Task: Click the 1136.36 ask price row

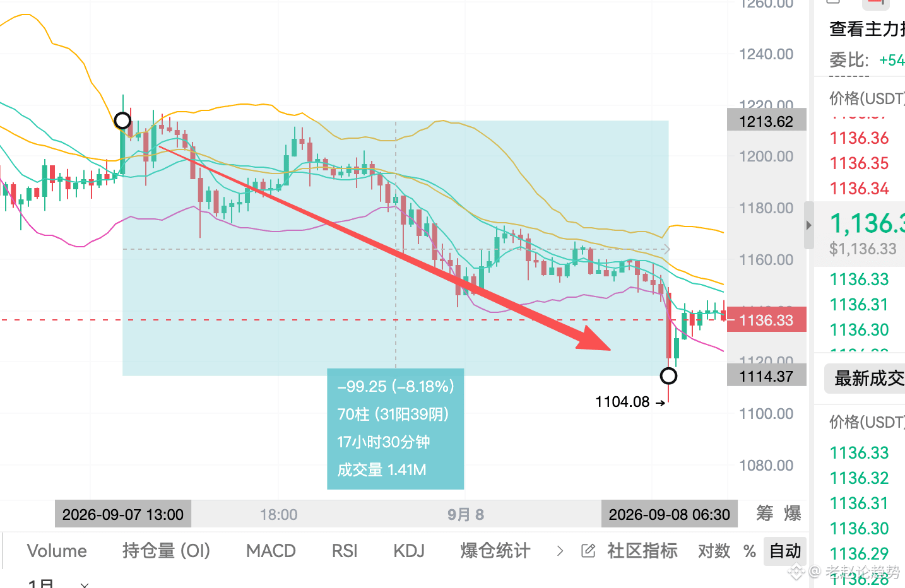Action: click(x=859, y=138)
